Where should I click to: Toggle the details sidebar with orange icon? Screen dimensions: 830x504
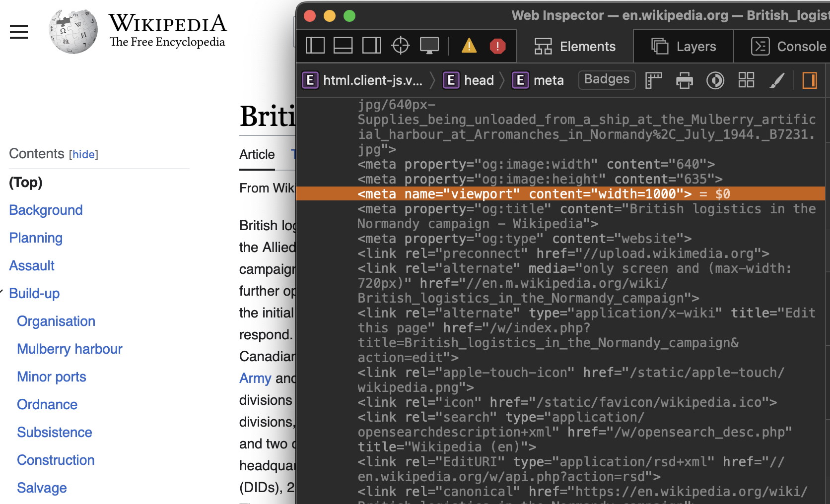tap(810, 80)
